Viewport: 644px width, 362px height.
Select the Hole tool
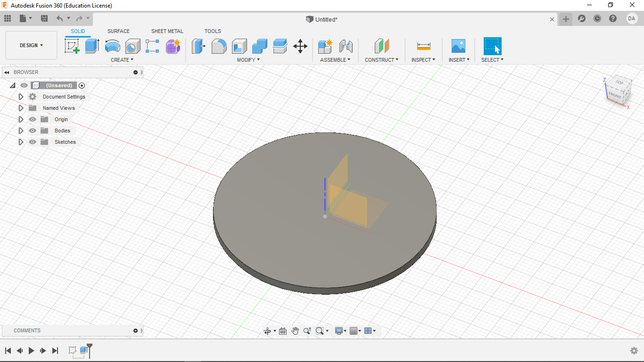coord(132,46)
